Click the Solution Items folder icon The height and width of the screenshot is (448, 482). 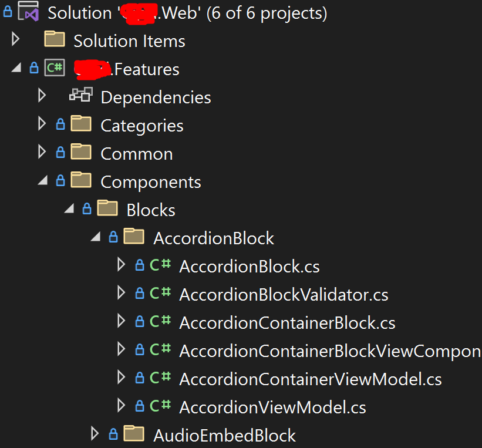click(x=55, y=40)
